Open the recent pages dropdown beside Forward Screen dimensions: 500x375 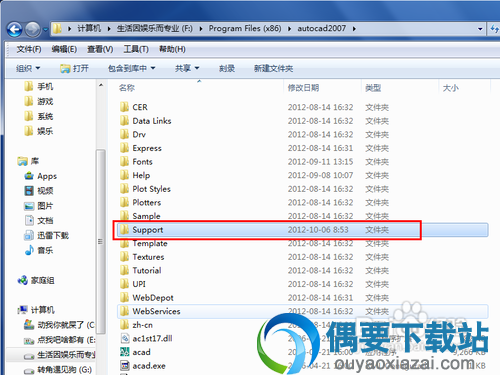[45, 30]
